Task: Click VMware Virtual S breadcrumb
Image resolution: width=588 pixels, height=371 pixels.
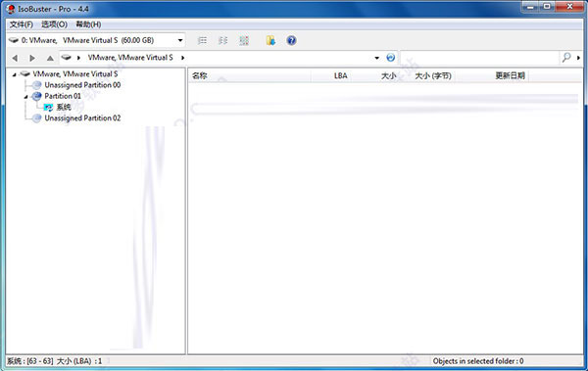Action: pyautogui.click(x=130, y=58)
